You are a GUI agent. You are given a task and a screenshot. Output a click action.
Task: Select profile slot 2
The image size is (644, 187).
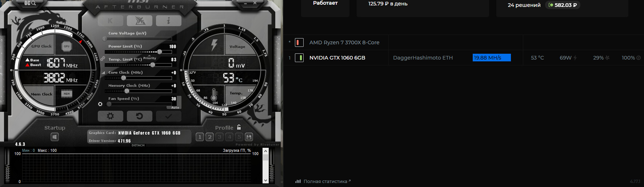point(209,137)
